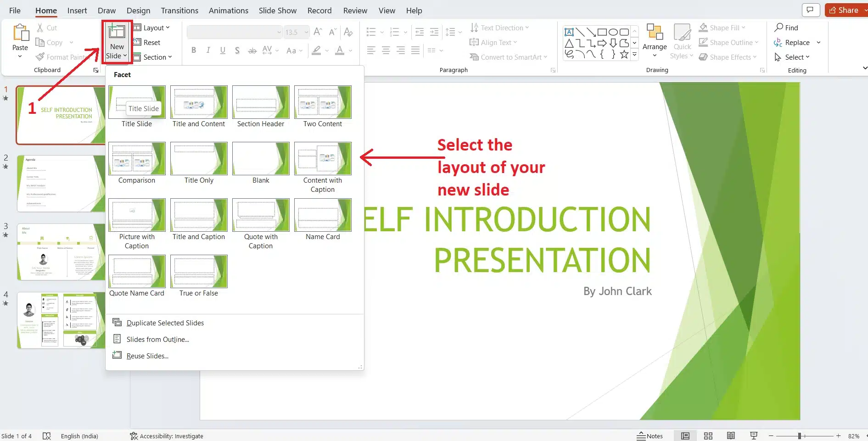Open the Transitions ribbon tab
868x441 pixels.
[179, 10]
